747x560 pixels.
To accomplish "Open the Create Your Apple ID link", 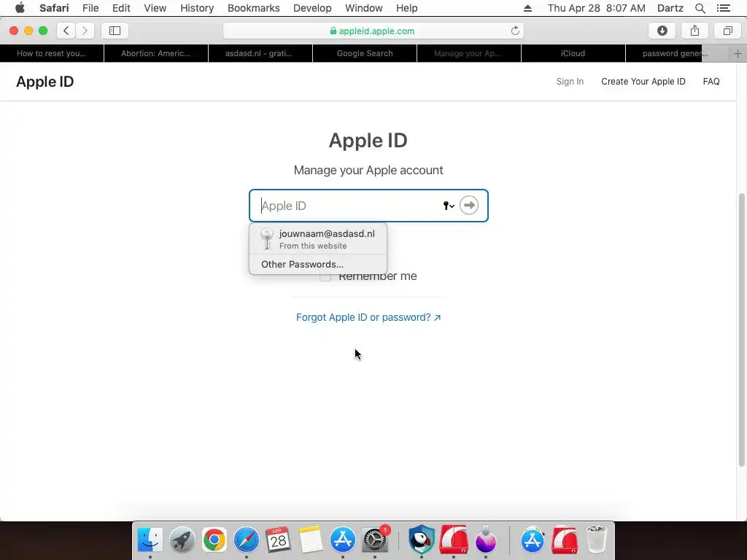I will 643,82.
